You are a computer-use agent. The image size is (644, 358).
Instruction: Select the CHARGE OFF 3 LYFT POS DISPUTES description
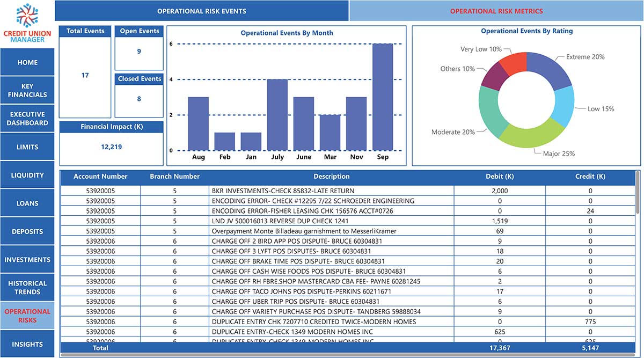tap(291, 251)
